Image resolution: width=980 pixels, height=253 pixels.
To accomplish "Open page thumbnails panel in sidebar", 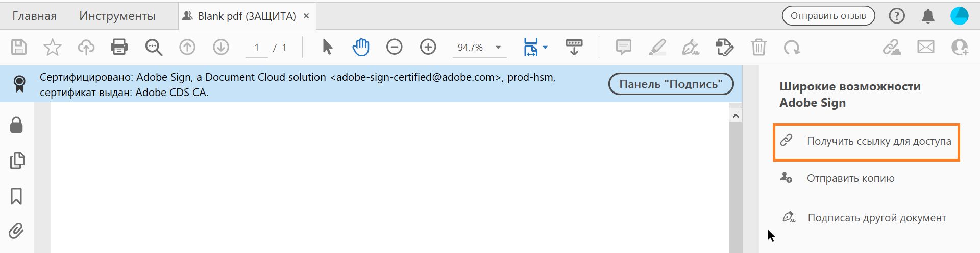I will click(x=17, y=160).
